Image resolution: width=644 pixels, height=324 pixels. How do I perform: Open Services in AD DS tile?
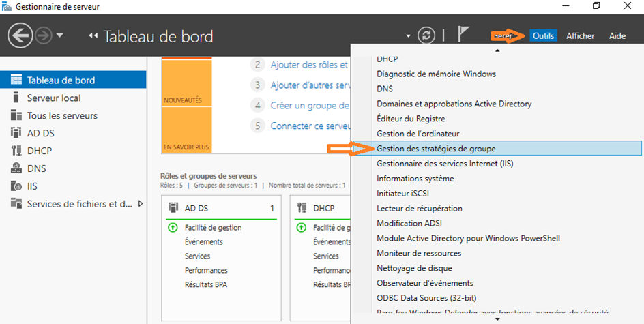click(x=197, y=256)
